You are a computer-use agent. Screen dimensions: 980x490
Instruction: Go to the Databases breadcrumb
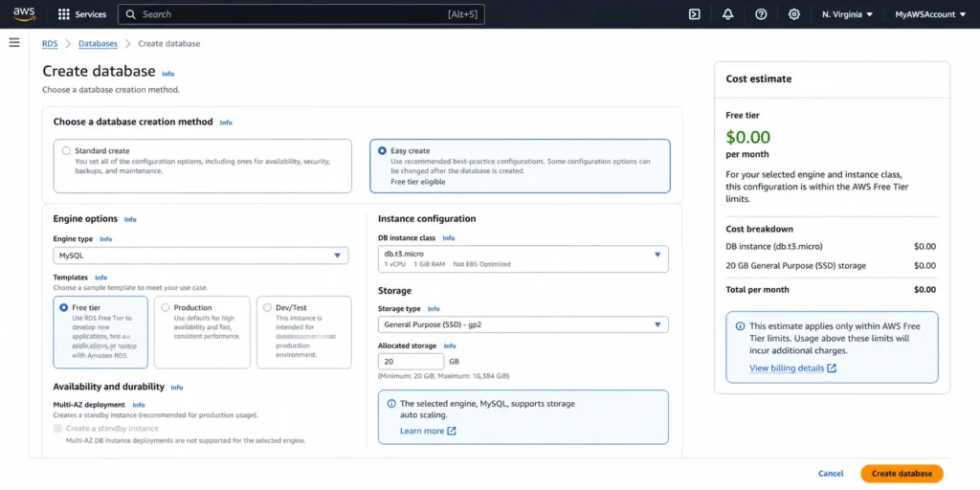click(x=98, y=44)
